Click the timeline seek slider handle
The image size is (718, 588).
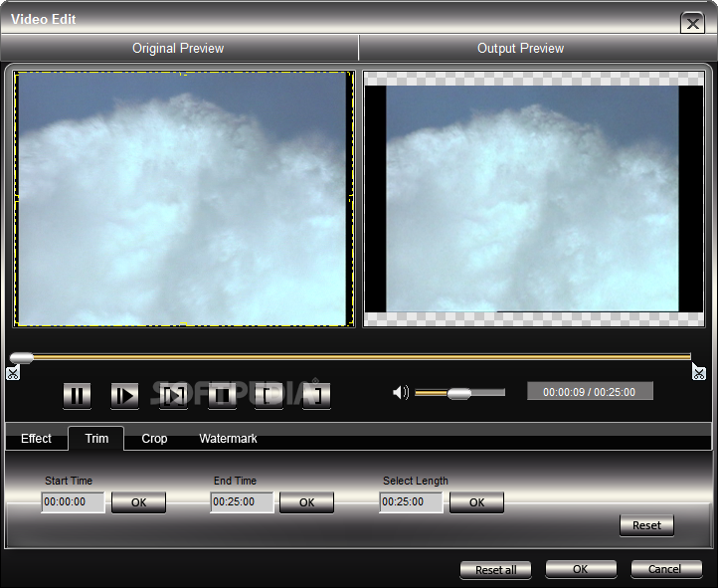click(21, 357)
